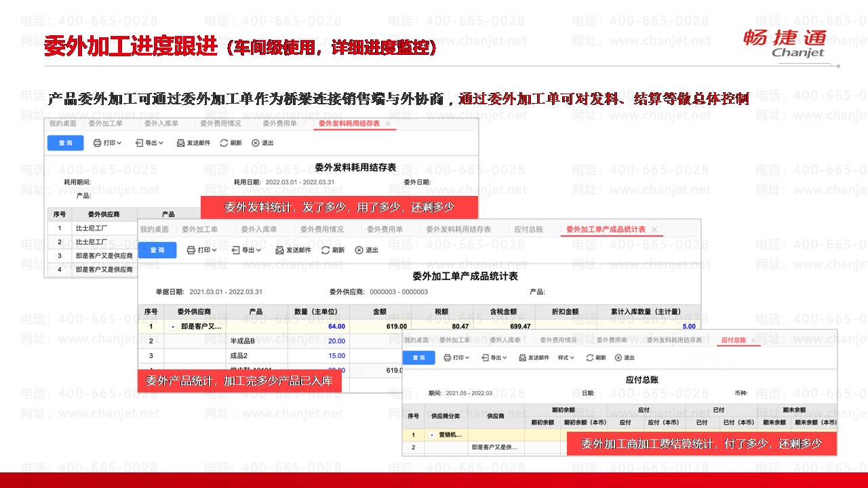Open 委外费用情况 tab in 委外发料耗用结存表 window

(x=220, y=123)
